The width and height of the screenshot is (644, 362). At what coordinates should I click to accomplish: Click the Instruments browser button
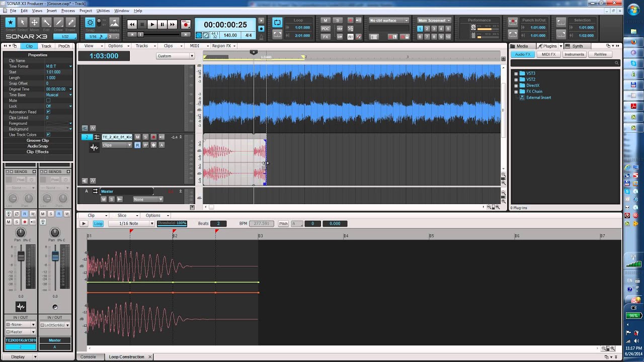pyautogui.click(x=574, y=54)
